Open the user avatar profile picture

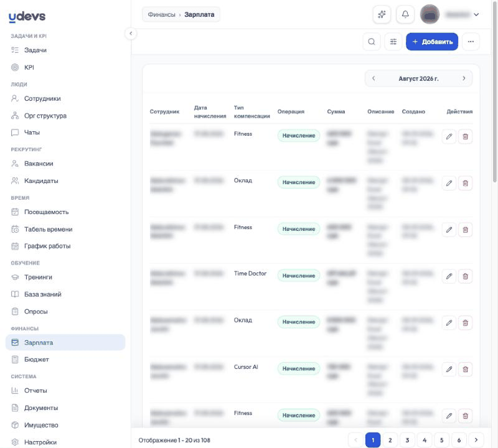430,14
